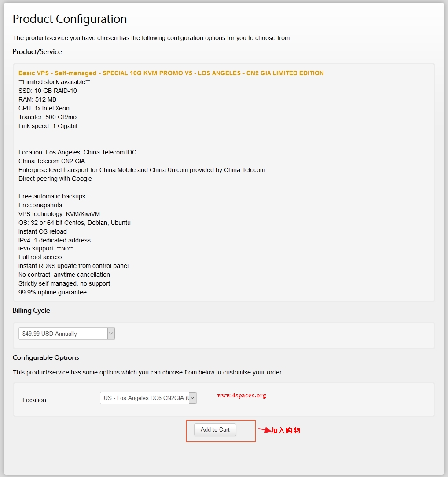This screenshot has height=477, width=448.
Task: Click the Product/Service section label
Action: click(x=37, y=51)
